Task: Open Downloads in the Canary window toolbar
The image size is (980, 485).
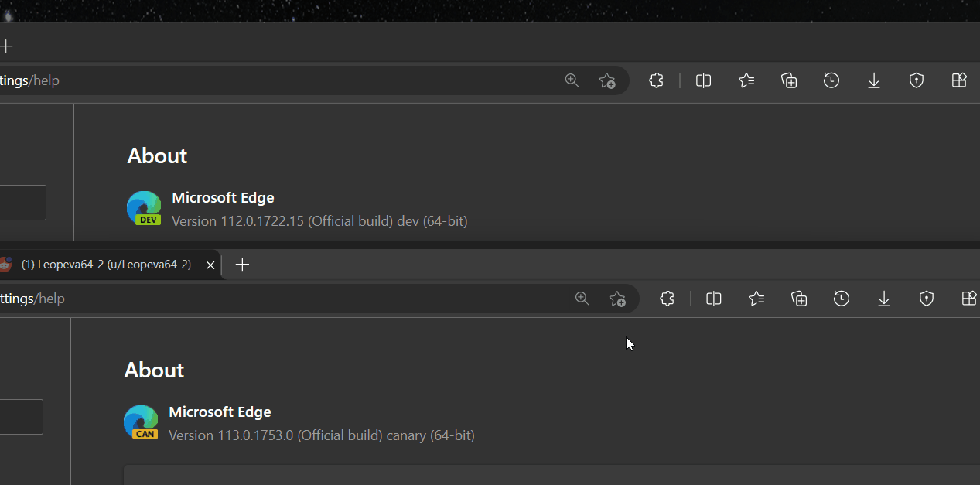Action: [884, 299]
